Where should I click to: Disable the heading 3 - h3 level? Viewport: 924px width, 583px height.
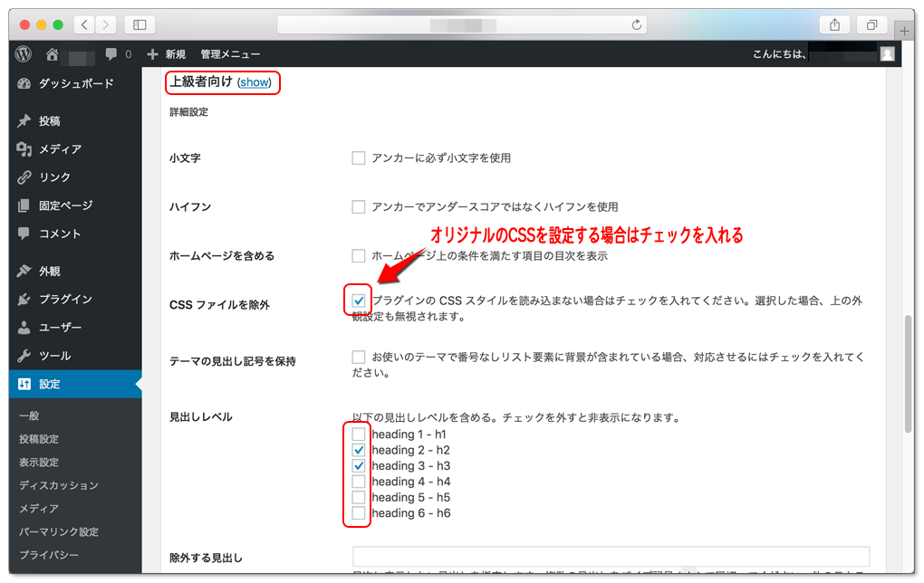point(358,465)
